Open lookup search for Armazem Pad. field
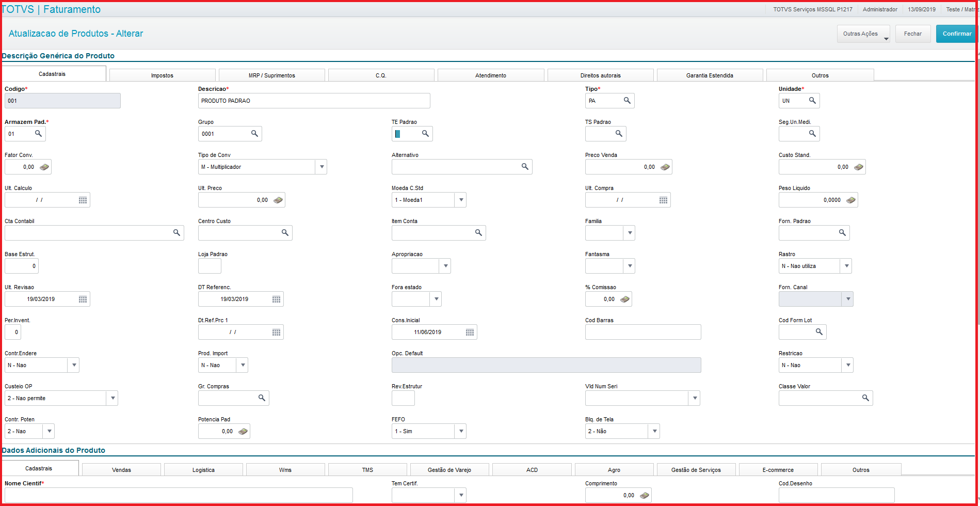980x506 pixels. tap(38, 134)
